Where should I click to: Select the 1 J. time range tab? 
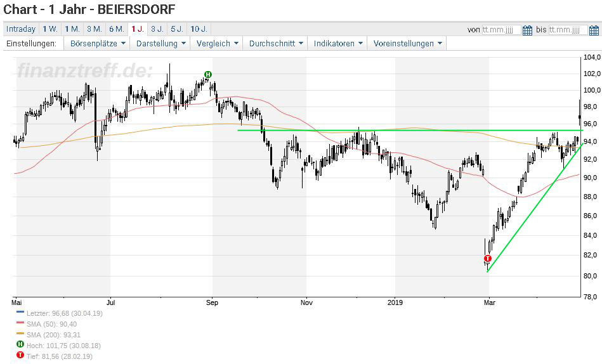coord(138,29)
